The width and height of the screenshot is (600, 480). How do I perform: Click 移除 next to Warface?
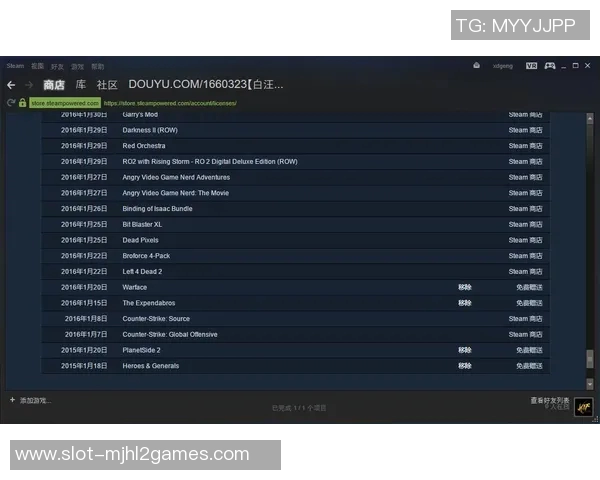464,287
